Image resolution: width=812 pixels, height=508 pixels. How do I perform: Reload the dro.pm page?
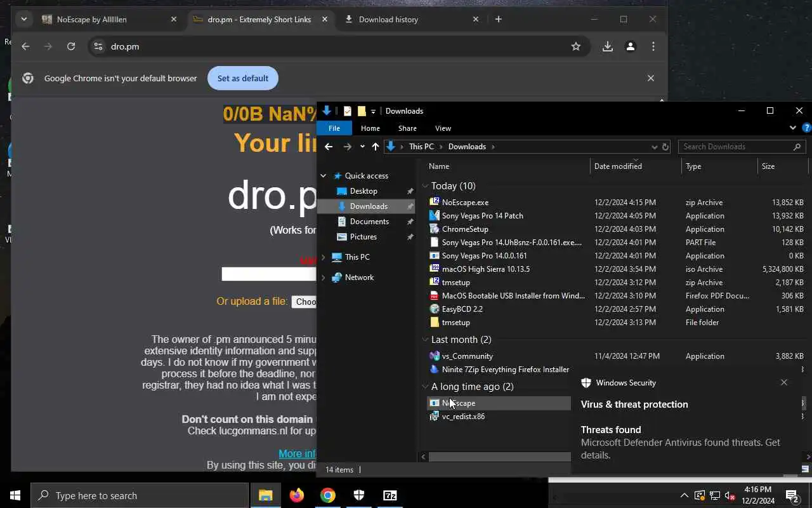pos(71,46)
